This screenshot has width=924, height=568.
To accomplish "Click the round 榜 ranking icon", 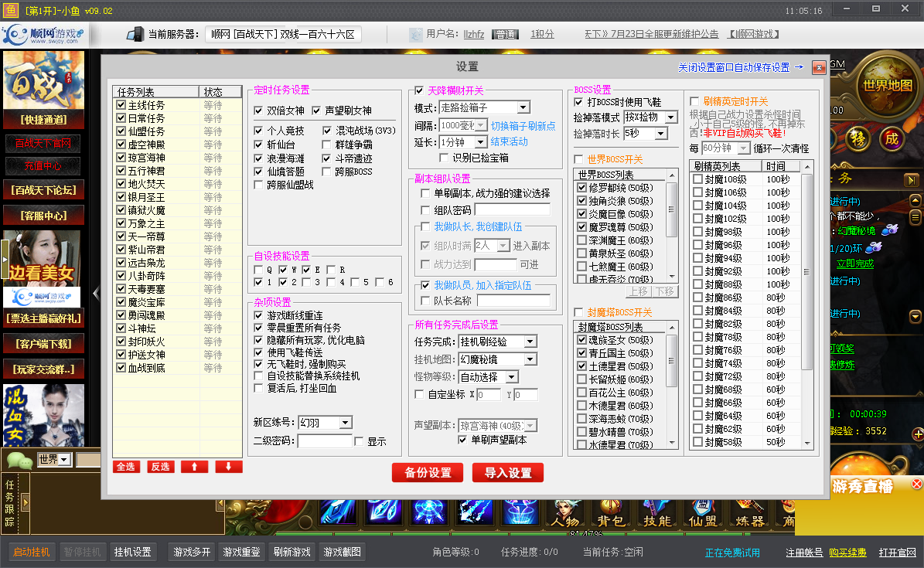I will point(858,139).
